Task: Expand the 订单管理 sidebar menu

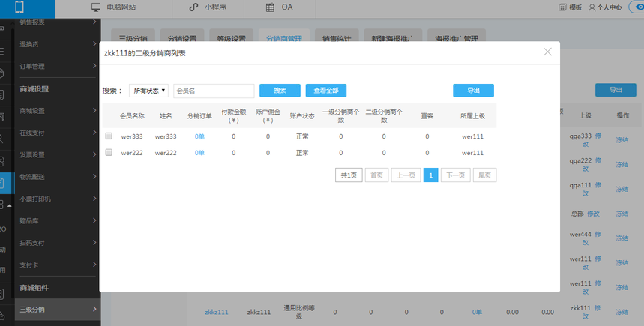Action: click(x=58, y=66)
